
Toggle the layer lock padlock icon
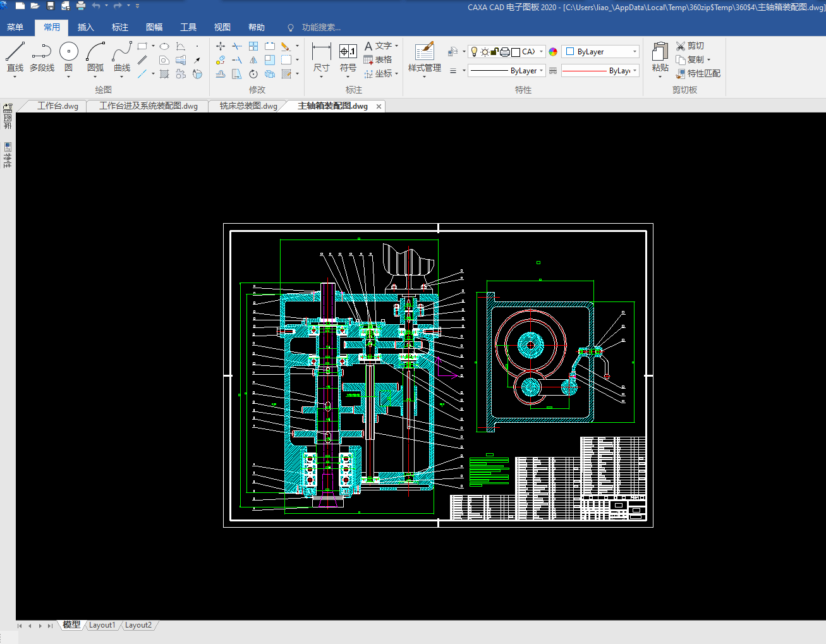tap(495, 52)
